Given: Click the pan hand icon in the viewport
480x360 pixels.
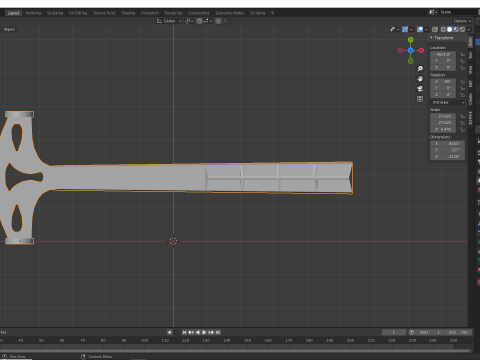Looking at the screenshot, I should pos(420,79).
